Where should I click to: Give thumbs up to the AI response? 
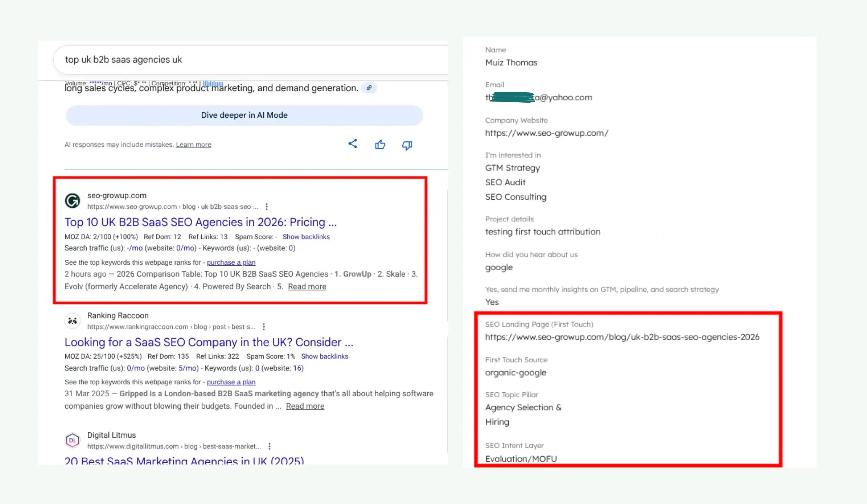click(x=380, y=144)
